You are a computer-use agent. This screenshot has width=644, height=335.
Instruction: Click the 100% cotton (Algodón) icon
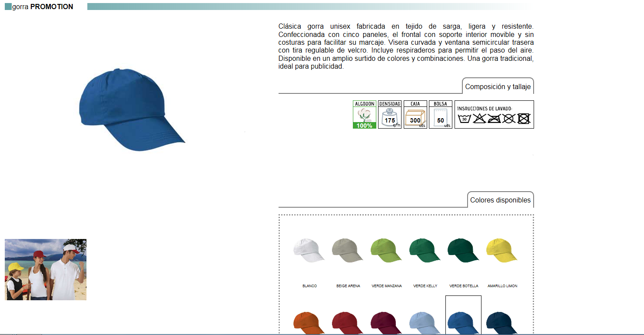tap(364, 115)
